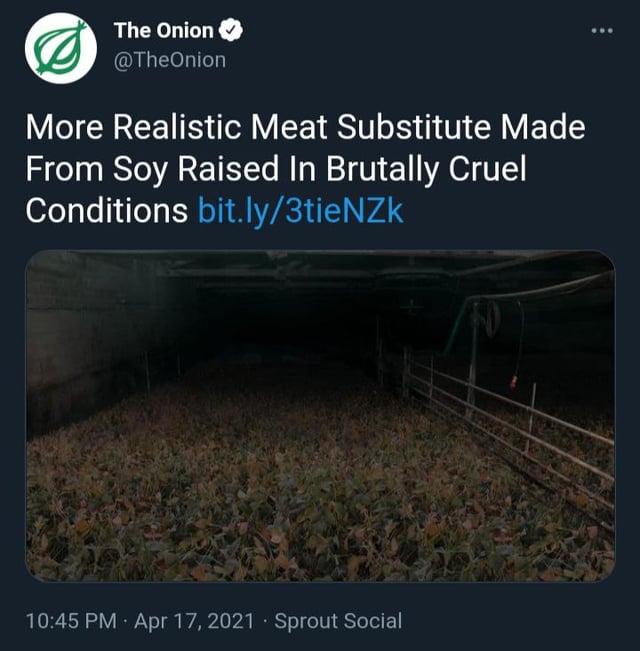Click The Onion display name

tap(164, 32)
